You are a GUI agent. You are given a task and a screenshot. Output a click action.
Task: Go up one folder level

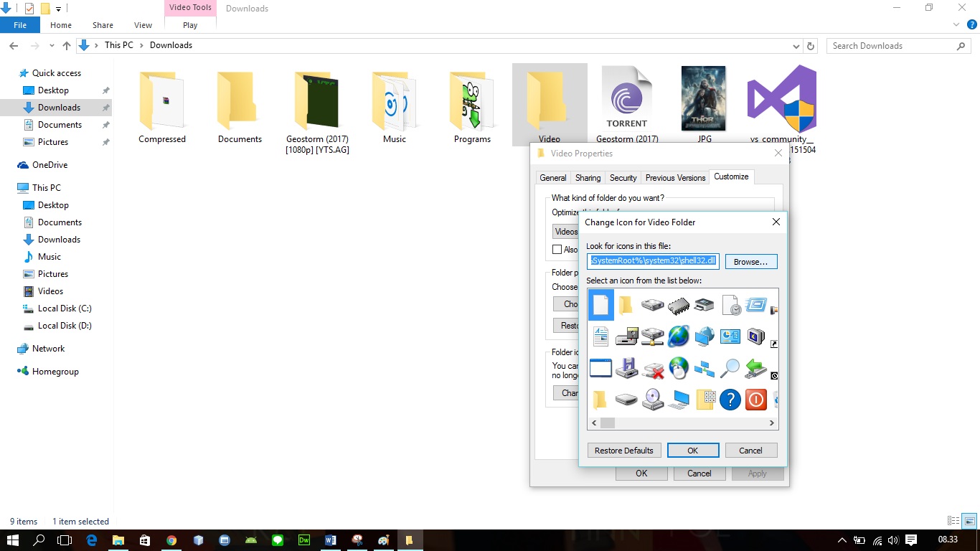click(x=67, y=45)
